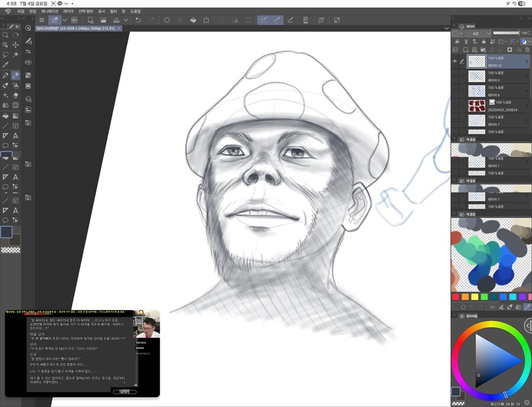Open the hamburger menu in the command bar
532x407 pixels.
[x=42, y=20]
